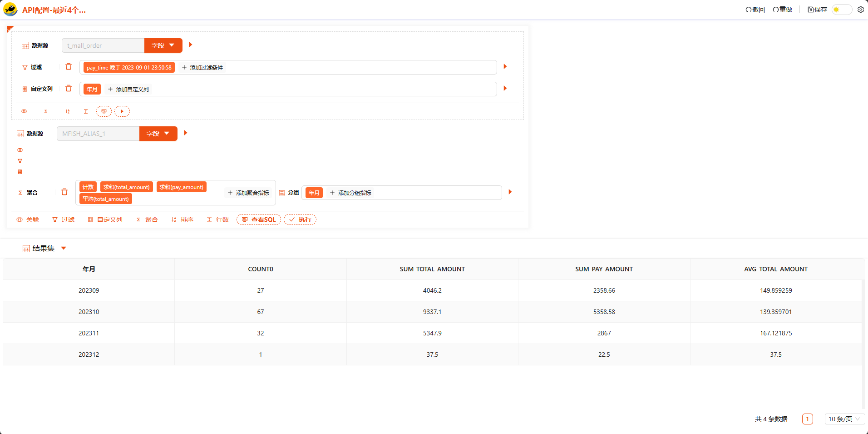
Task: Click 添加分组指标 to add grouping
Action: pyautogui.click(x=350, y=193)
